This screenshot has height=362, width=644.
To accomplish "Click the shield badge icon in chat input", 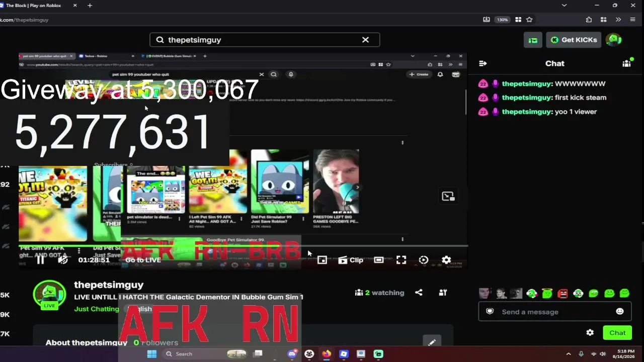I will click(x=490, y=312).
